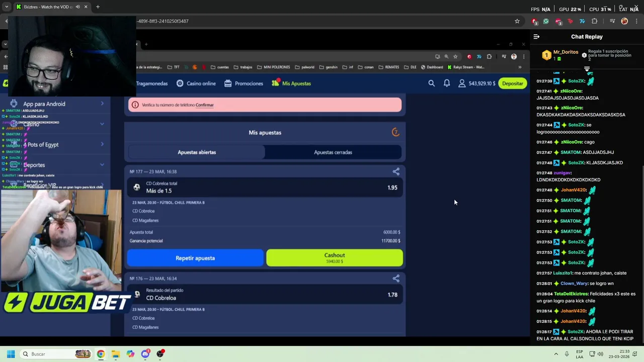The image size is (644, 362).
Task: Click the ESP LAA keyboard language indicator
Action: click(x=580, y=354)
